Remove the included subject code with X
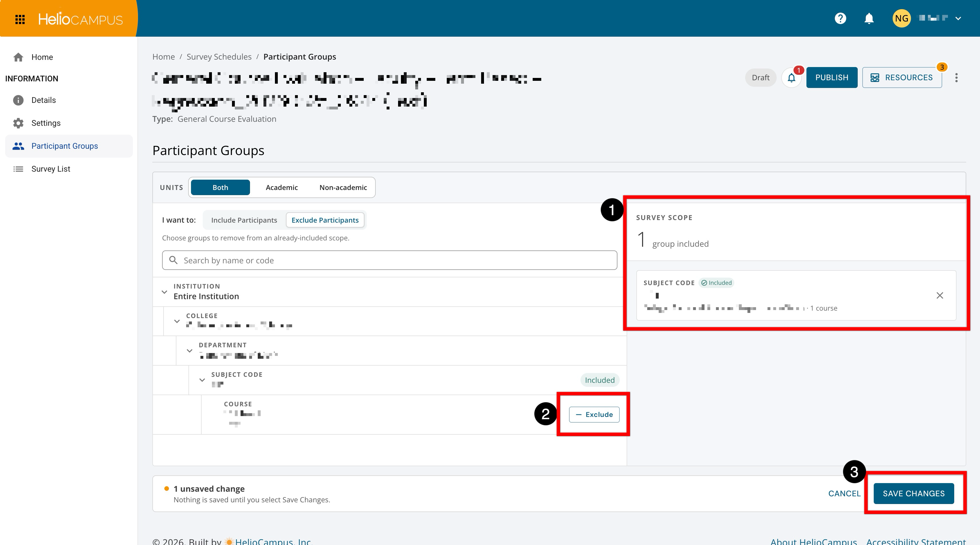This screenshot has width=980, height=545. tap(940, 295)
